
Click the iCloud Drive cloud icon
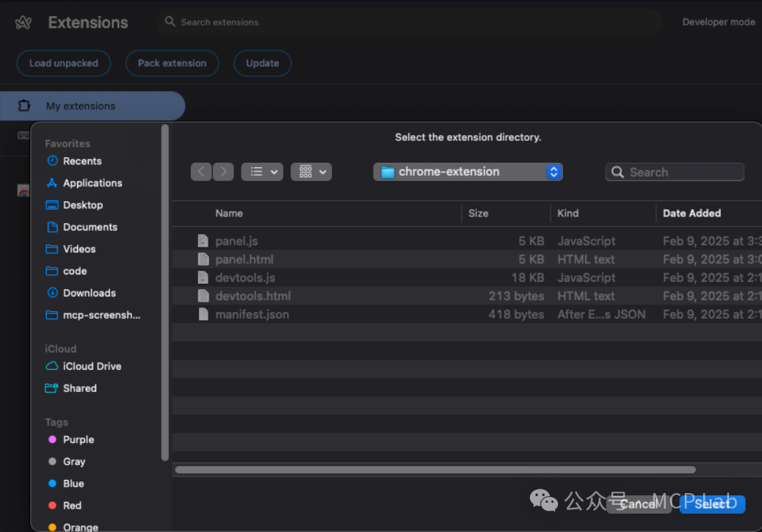point(52,366)
